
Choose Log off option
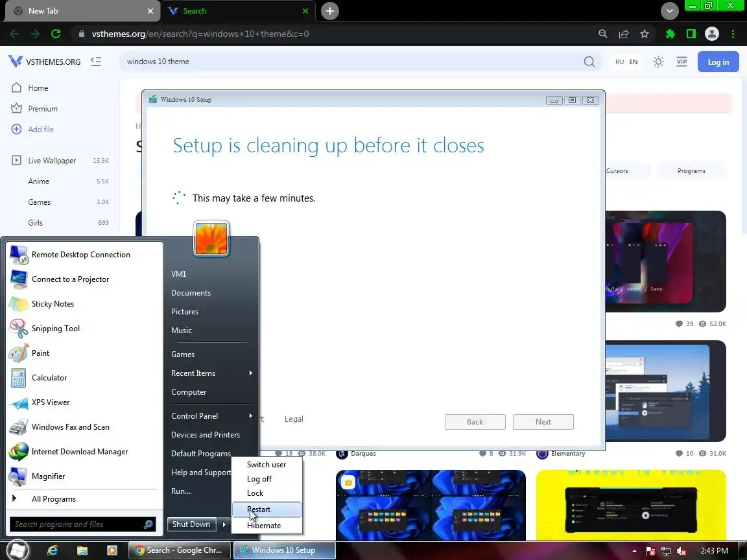tap(267, 479)
